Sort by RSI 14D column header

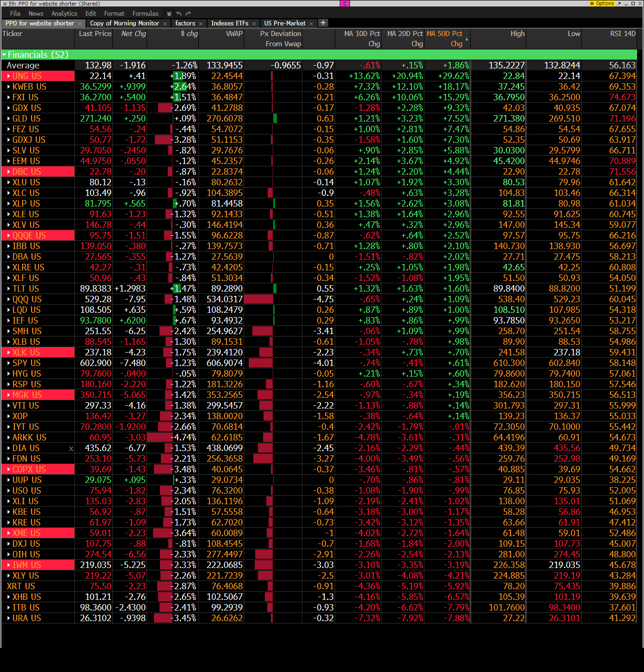click(x=609, y=39)
